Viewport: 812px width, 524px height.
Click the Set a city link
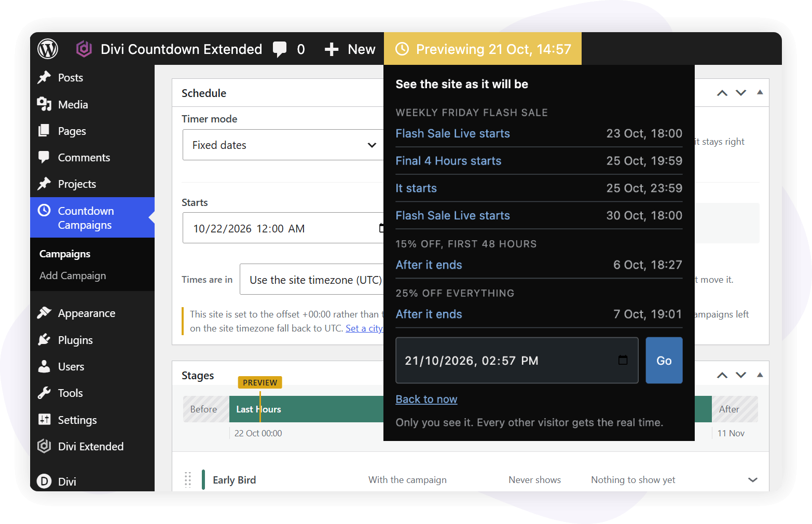tap(364, 328)
